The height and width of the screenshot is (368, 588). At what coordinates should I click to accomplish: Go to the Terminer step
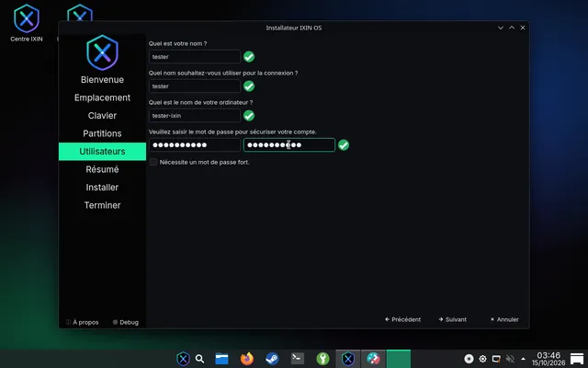[x=102, y=205]
